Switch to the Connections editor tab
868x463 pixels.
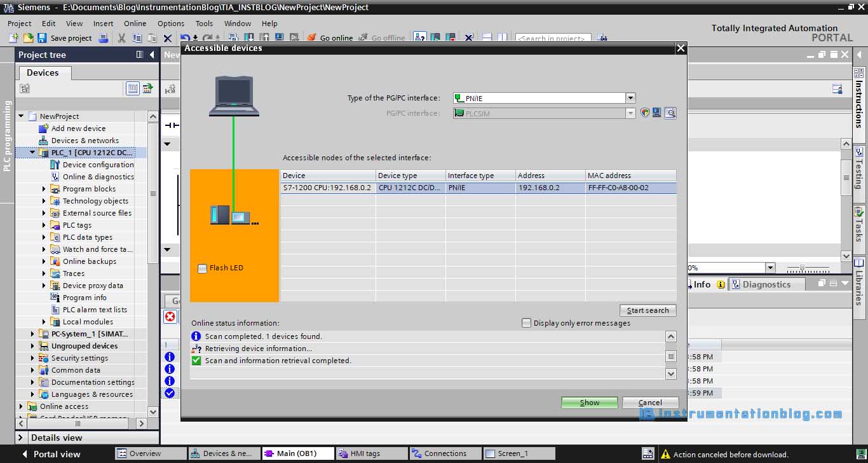(445, 453)
